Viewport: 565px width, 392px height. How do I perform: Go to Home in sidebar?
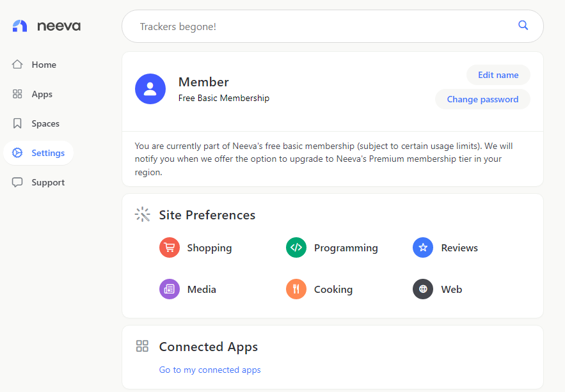[34, 65]
